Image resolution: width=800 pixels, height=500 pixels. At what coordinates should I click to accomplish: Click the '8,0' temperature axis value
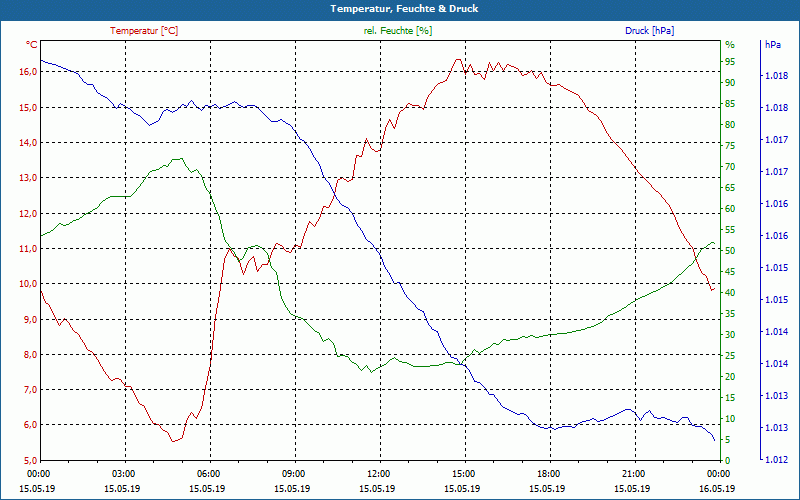click(x=30, y=355)
